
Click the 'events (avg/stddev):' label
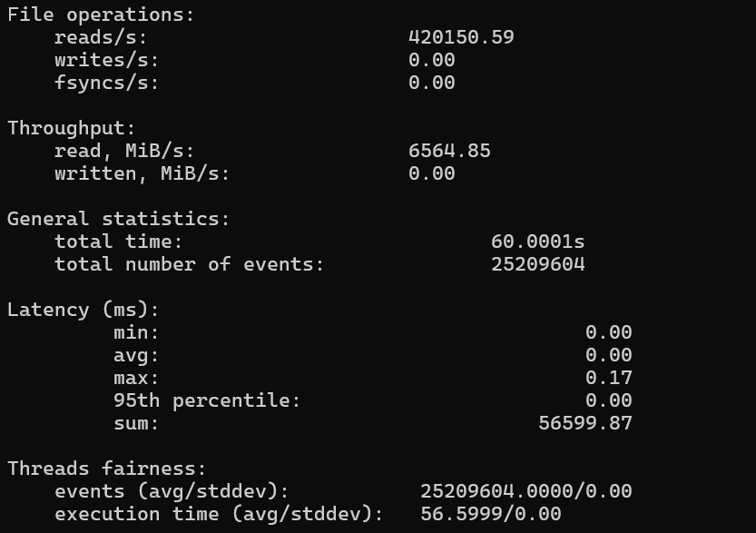pyautogui.click(x=172, y=491)
